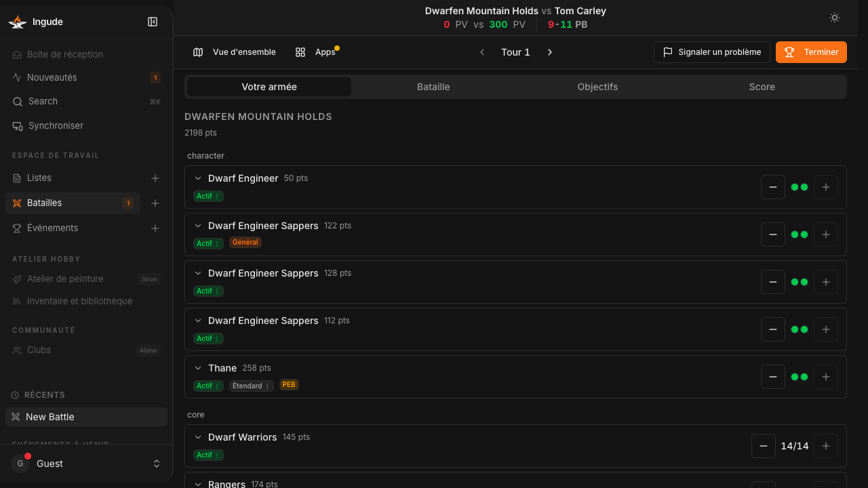
Task: Switch to the Votre armée tab
Action: 269,87
